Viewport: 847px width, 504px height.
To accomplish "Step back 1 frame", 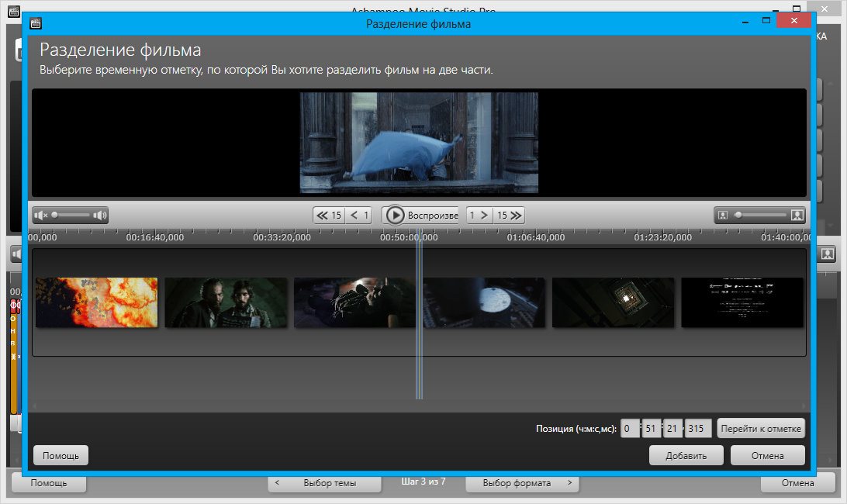I will pyautogui.click(x=360, y=215).
